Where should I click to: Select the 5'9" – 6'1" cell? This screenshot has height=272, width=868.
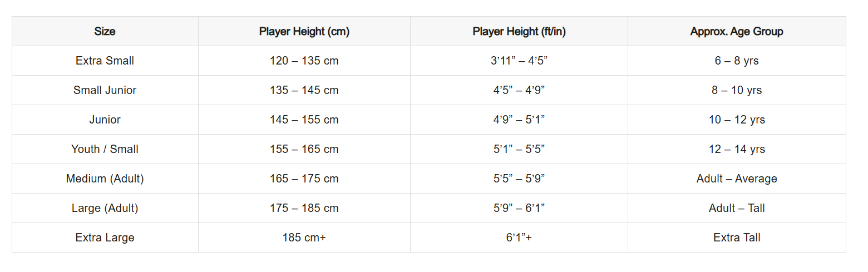(519, 208)
